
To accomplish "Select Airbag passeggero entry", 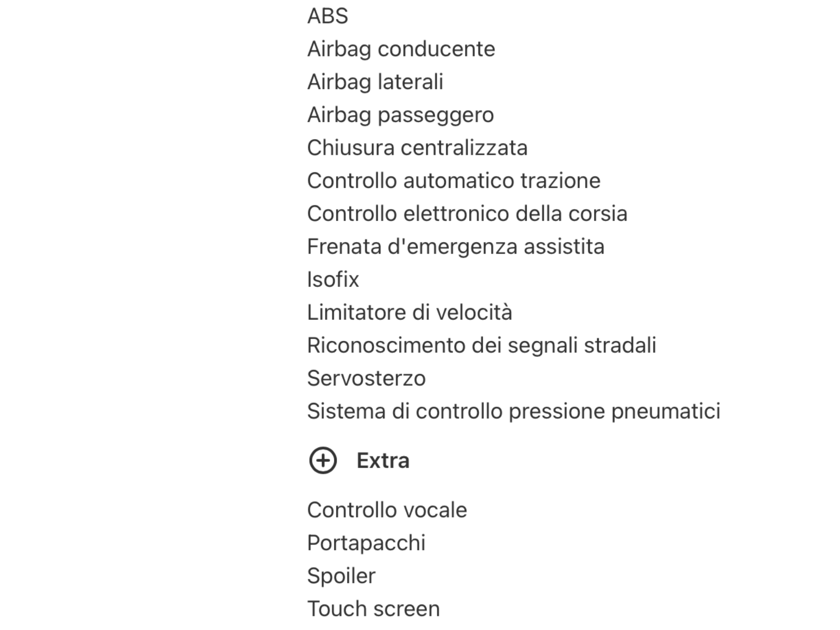I will 401,115.
